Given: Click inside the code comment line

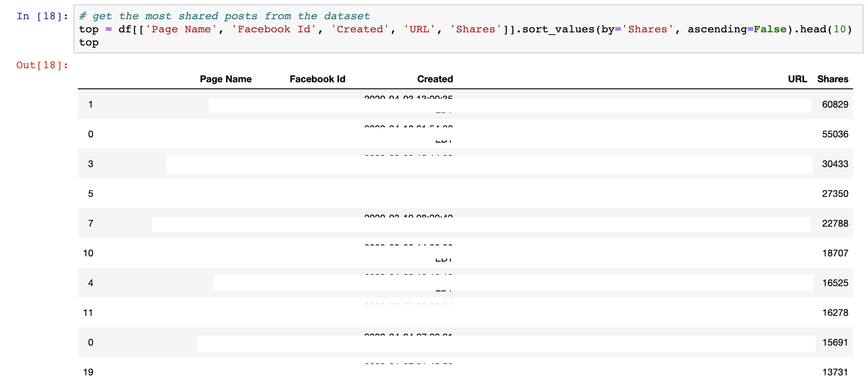Looking at the screenshot, I should 224,16.
